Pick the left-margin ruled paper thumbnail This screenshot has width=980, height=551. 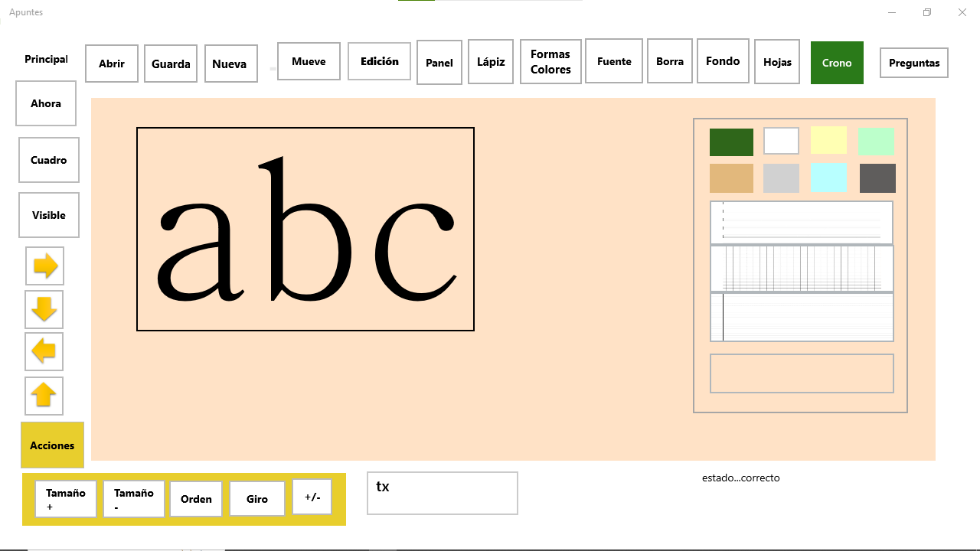pyautogui.click(x=802, y=317)
